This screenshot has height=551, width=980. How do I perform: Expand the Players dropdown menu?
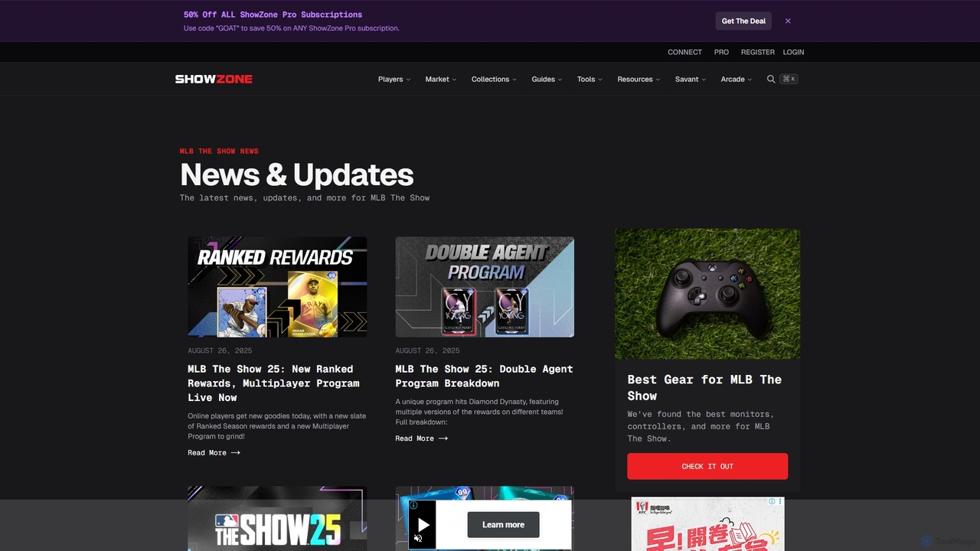tap(394, 79)
